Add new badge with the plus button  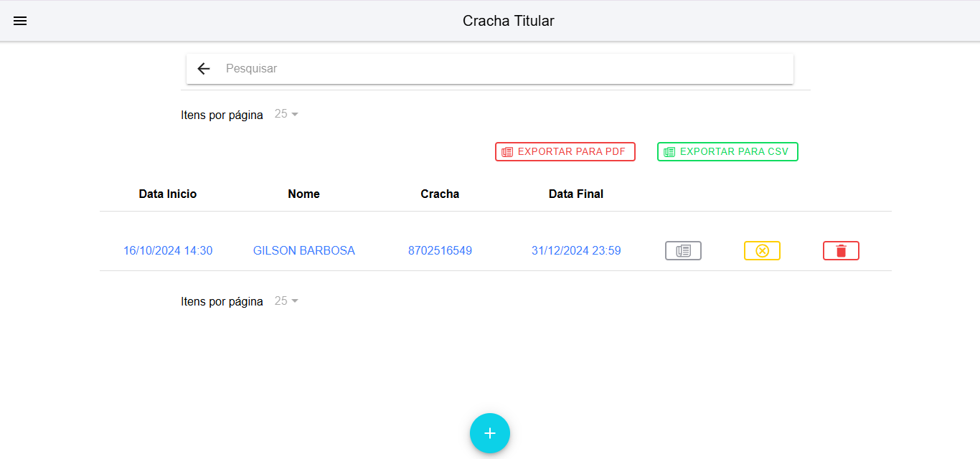coord(489,433)
